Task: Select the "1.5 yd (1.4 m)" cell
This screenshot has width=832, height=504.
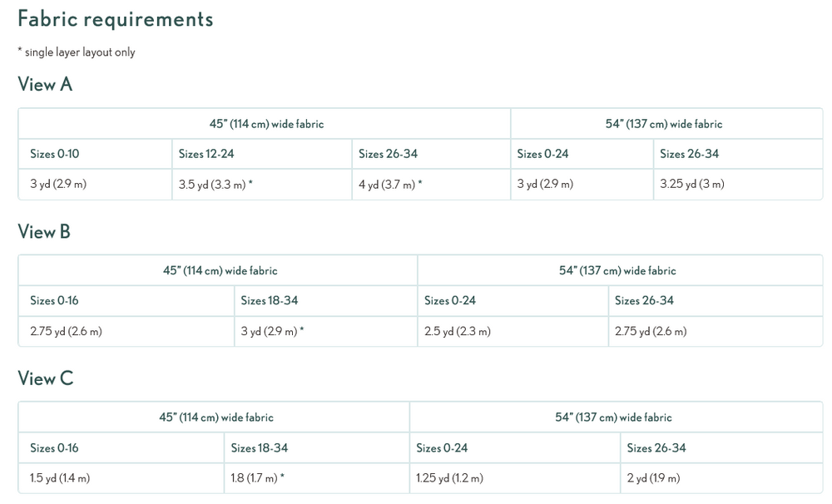Action: [60, 479]
